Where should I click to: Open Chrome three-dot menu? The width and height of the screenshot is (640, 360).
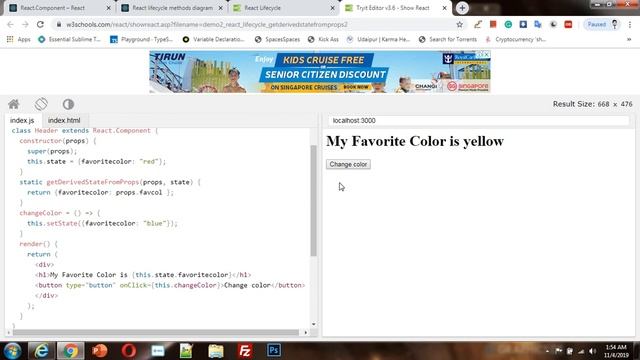click(630, 24)
